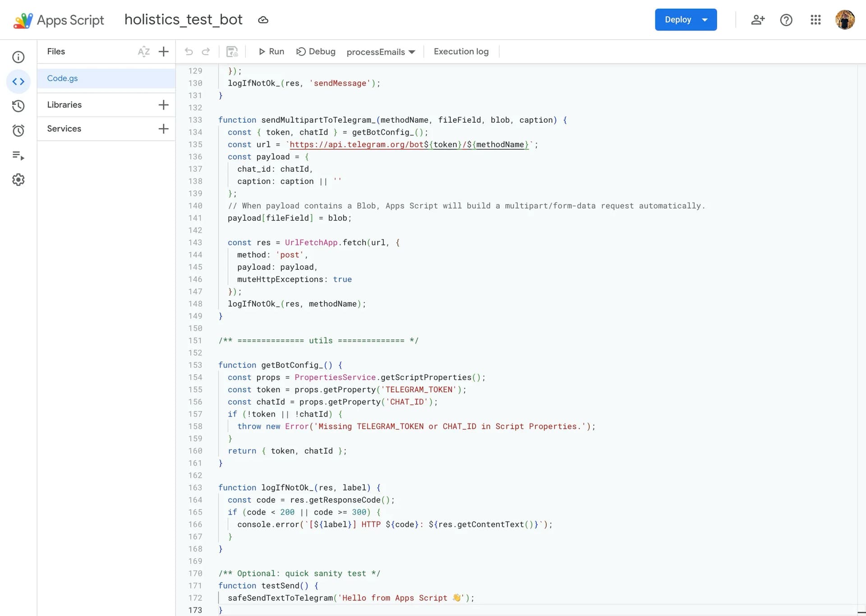
Task: Click the Run button
Action: click(x=271, y=52)
